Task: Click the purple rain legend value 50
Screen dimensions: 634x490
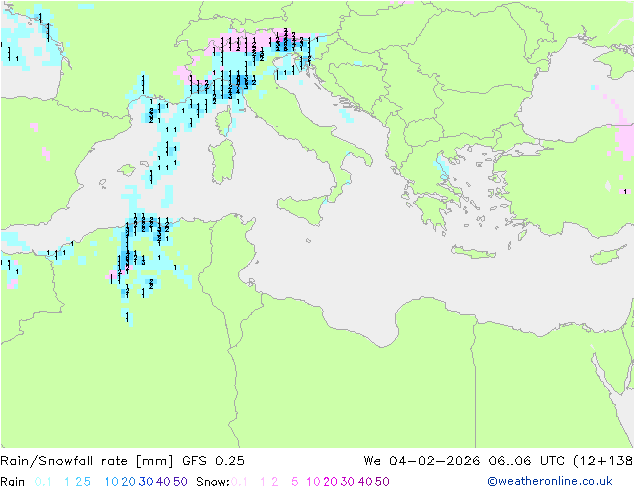Action: pos(180,482)
